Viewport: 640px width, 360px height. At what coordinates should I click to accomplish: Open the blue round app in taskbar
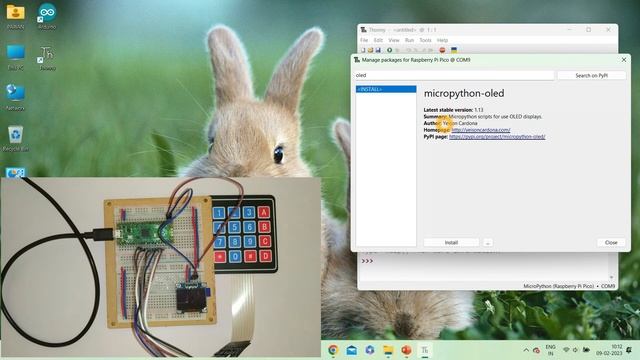pos(370,350)
